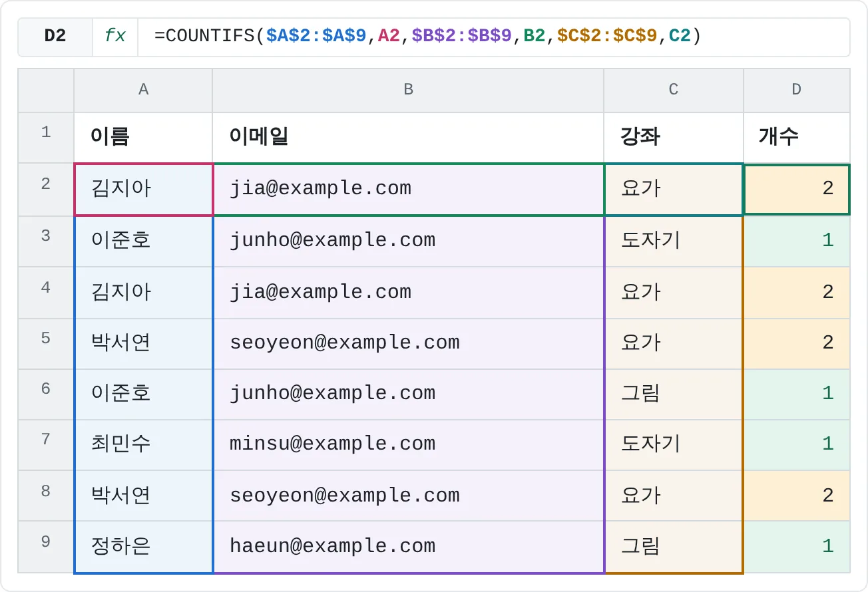Select cell B3 junho@example.com
This screenshot has height=592, width=868.
point(408,241)
